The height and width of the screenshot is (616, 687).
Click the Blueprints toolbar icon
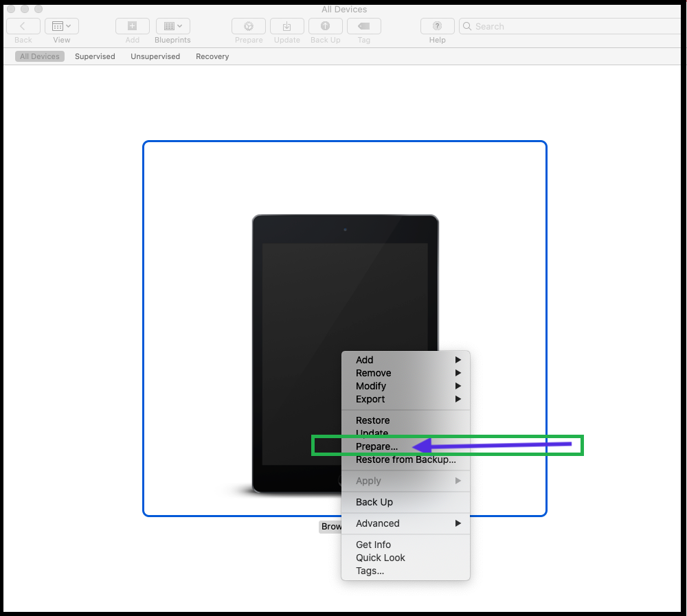(172, 26)
